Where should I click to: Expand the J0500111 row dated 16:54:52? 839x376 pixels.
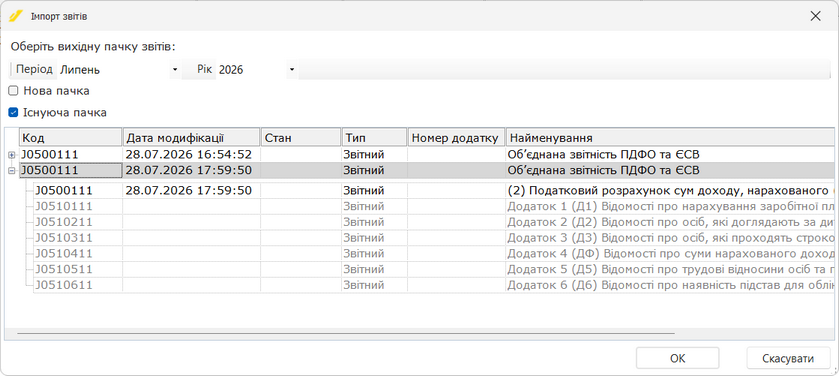pos(12,155)
